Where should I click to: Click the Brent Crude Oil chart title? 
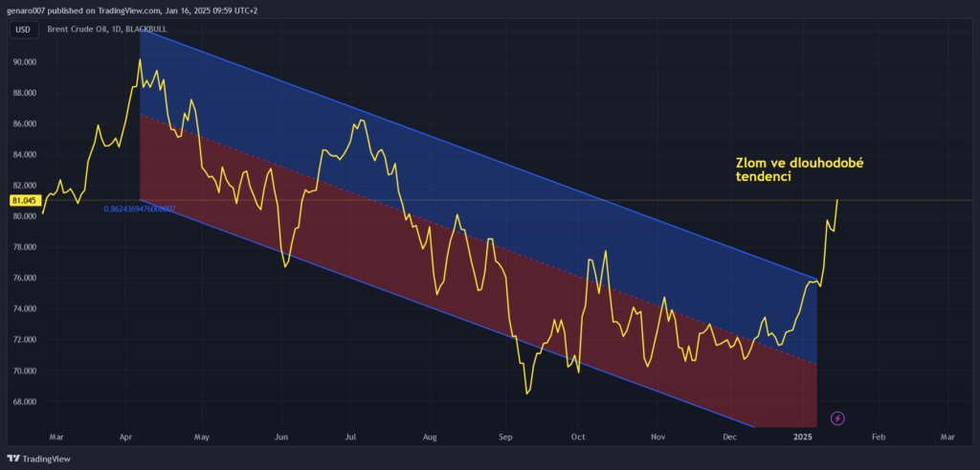tap(109, 30)
